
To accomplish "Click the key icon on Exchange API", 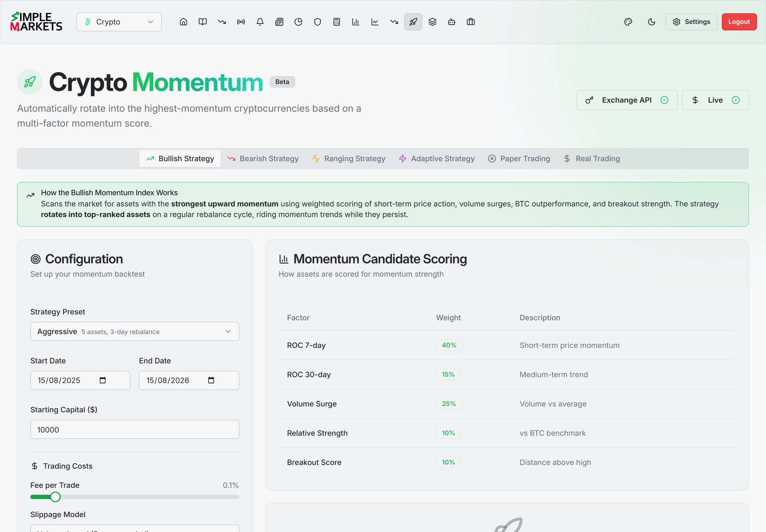I will point(589,100).
